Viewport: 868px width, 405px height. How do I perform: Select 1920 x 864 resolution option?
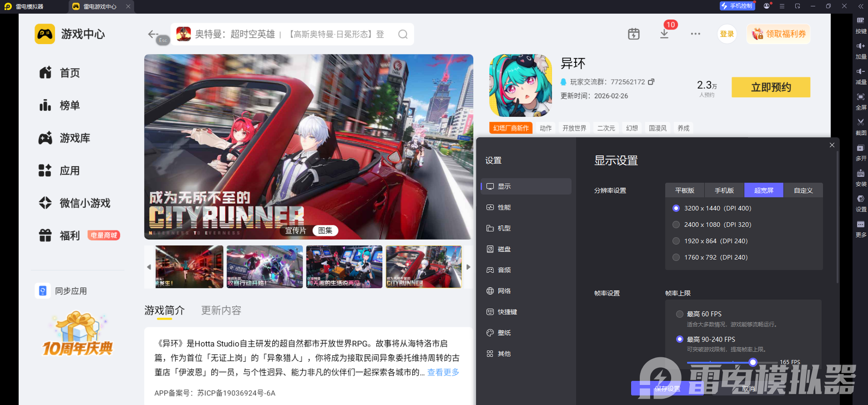[x=676, y=241]
